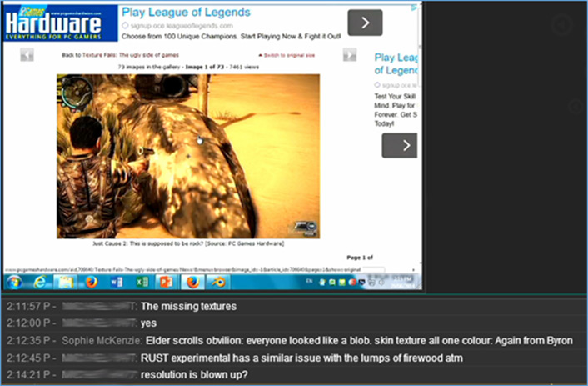
Task: Click the 'Just Cause 2: This is supposed to be rock?' caption
Action: pos(188,243)
